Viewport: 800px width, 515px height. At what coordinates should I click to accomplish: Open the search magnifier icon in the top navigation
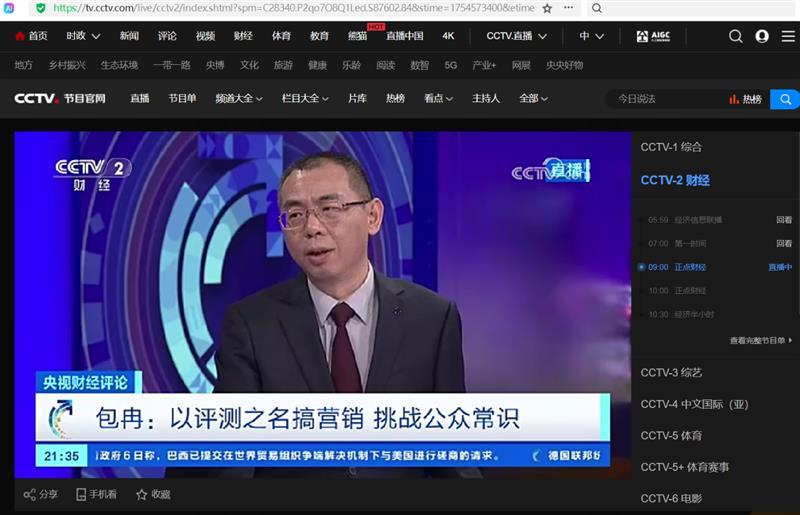coord(735,36)
